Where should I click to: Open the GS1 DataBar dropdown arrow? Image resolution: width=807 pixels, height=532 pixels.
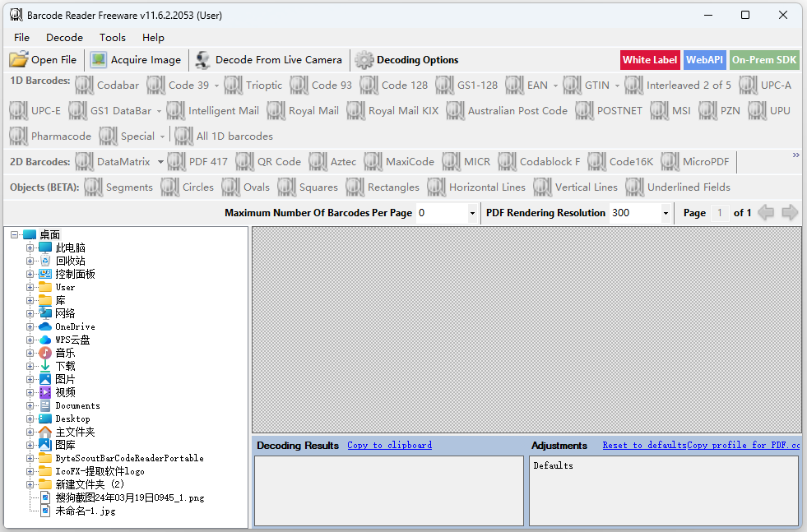pos(159,111)
